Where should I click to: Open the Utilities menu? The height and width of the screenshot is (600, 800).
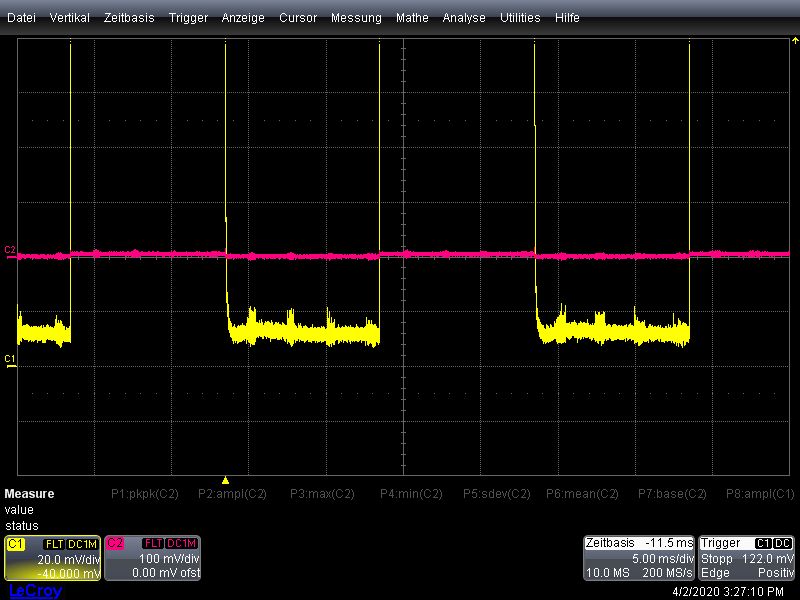[x=520, y=18]
